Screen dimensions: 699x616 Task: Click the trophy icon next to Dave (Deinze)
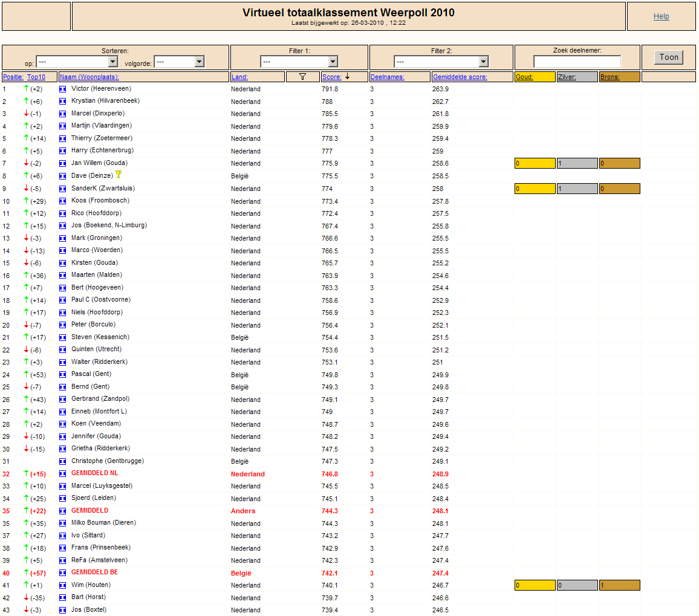tap(119, 174)
